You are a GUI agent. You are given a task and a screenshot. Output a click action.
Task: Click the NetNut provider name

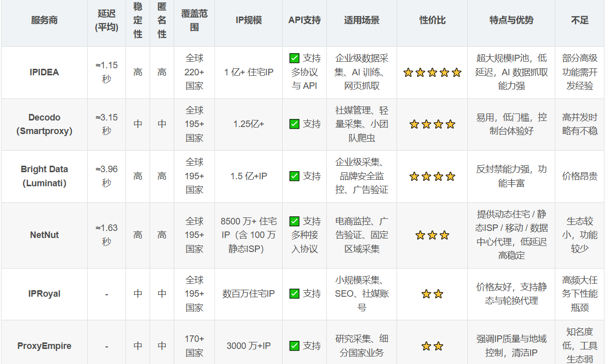pyautogui.click(x=44, y=235)
